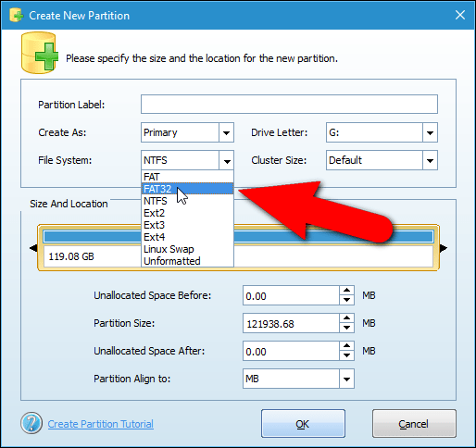Click the right partition resize handle arrow

444,248
